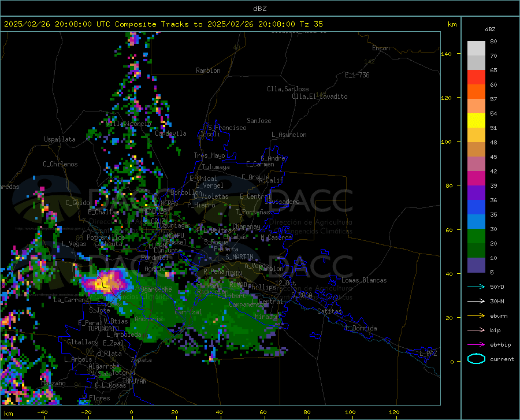Viewport: 520px width, 420px height.
Task: Click the 'dBZ' title at top
Action: pos(259,9)
